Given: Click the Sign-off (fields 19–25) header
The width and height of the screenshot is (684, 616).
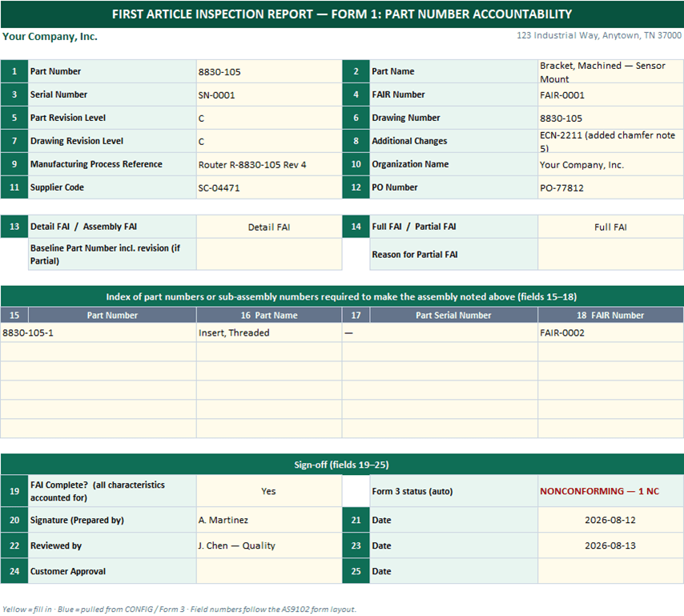Looking at the screenshot, I should click(x=342, y=465).
